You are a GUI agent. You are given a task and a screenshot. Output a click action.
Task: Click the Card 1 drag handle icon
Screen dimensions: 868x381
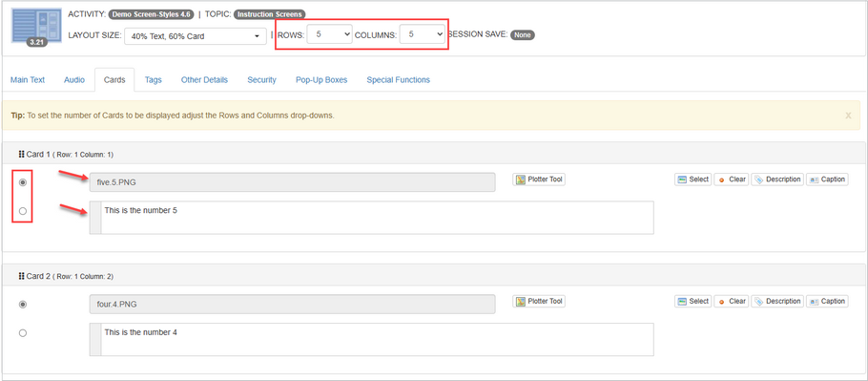21,155
